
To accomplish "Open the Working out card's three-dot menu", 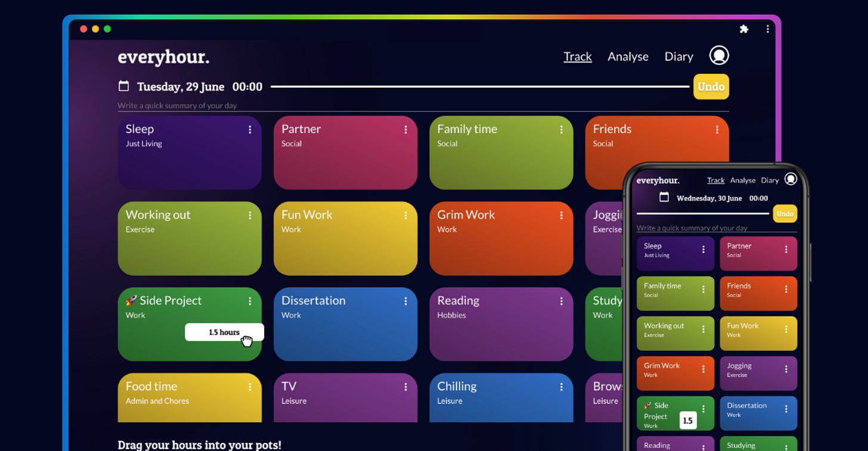I will tap(250, 215).
